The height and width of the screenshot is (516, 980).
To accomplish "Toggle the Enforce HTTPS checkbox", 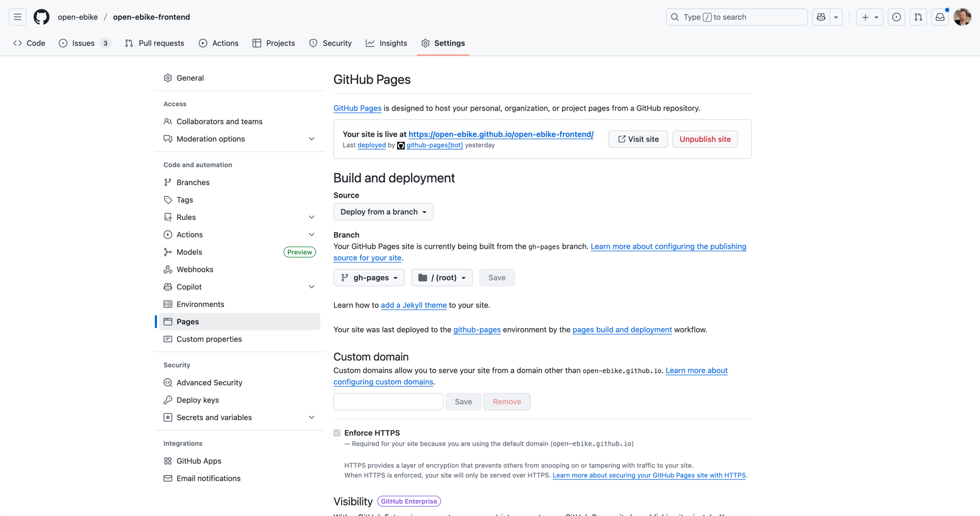I will 337,433.
